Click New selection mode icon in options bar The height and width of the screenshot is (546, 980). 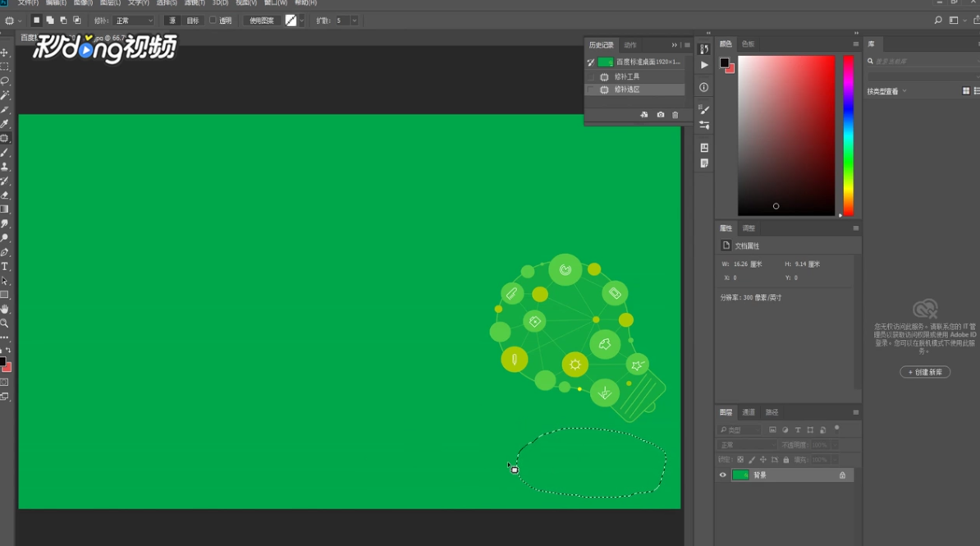[36, 21]
